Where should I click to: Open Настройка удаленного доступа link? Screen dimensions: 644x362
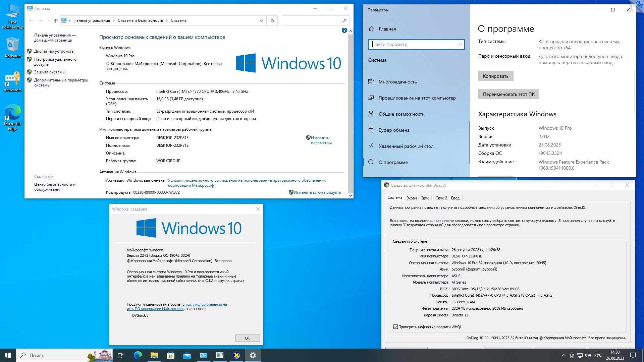55,62
